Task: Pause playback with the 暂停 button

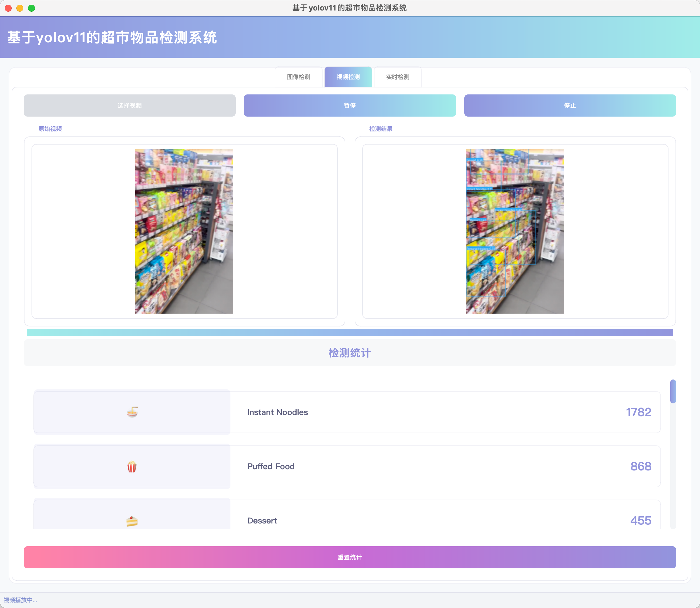Action: click(x=350, y=106)
